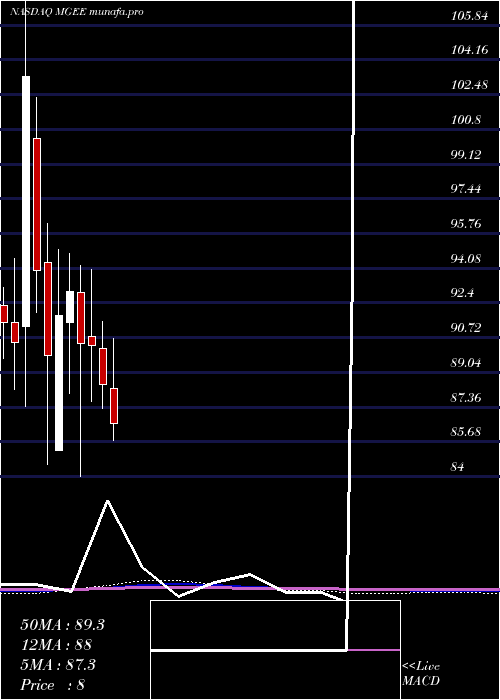The width and height of the screenshot is (500, 700).
Task: Click the 104.16 price axis label
Action: pyautogui.click(x=469, y=50)
